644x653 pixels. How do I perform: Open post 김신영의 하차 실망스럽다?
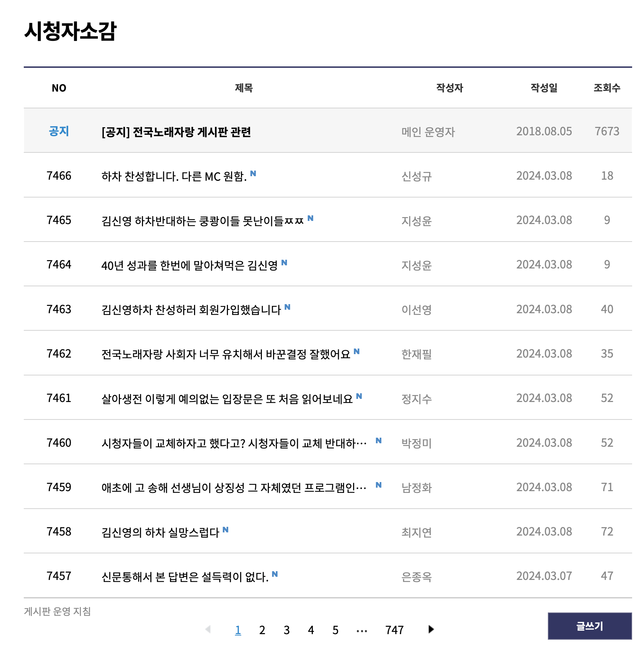[160, 532]
